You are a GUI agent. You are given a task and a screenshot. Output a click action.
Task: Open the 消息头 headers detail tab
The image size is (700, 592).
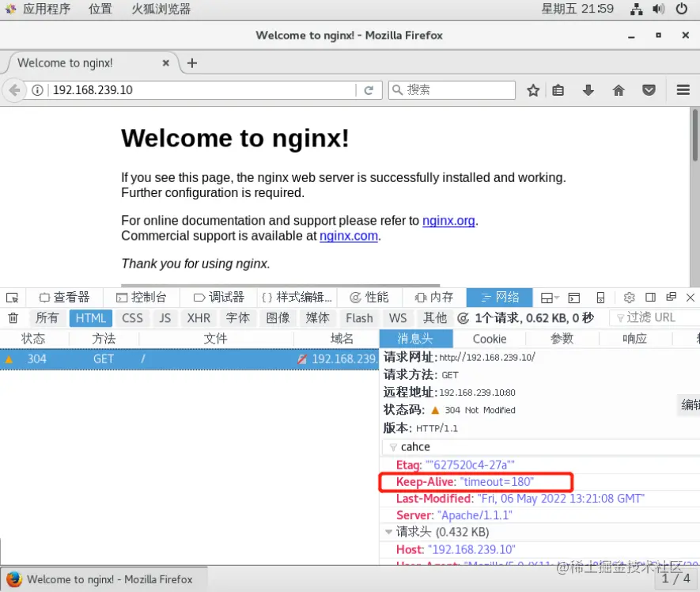coord(415,339)
